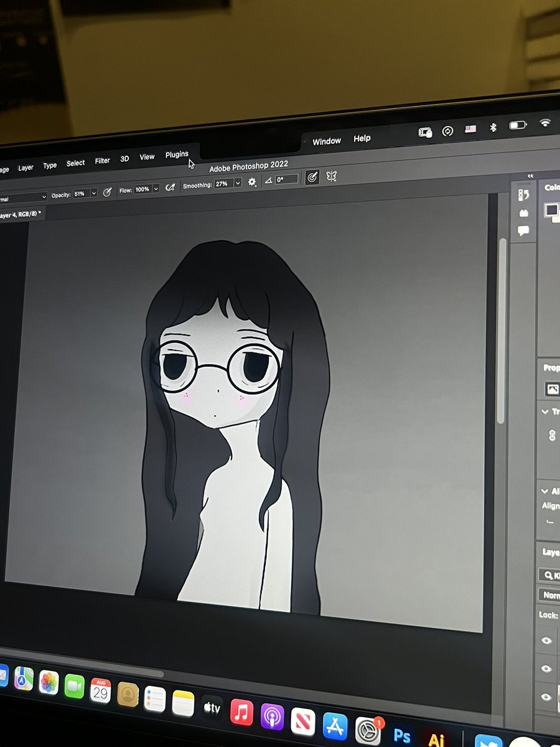Toggle link width and height chain icon
The height and width of the screenshot is (747, 560).
tap(552, 436)
